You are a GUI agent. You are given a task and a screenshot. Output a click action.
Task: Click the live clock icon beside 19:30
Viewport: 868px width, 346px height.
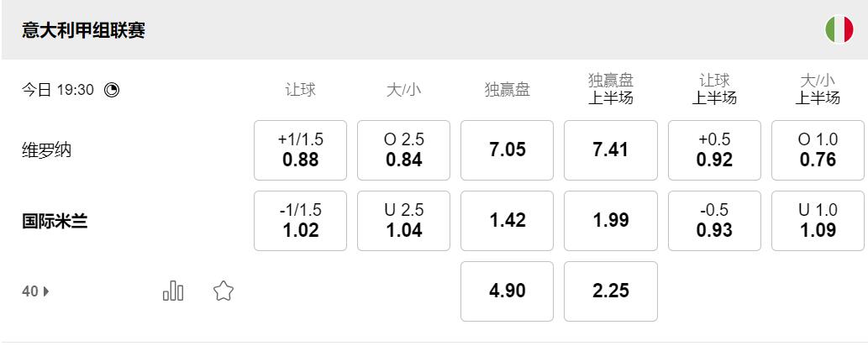coord(112,90)
